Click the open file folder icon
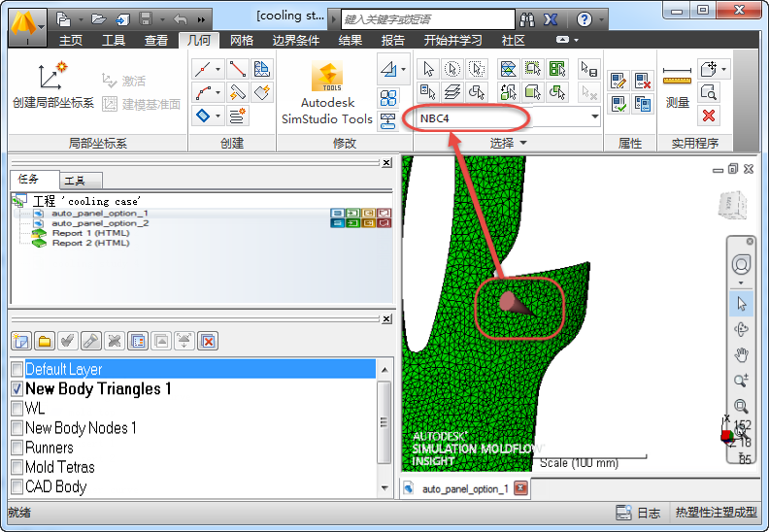 [x=99, y=19]
